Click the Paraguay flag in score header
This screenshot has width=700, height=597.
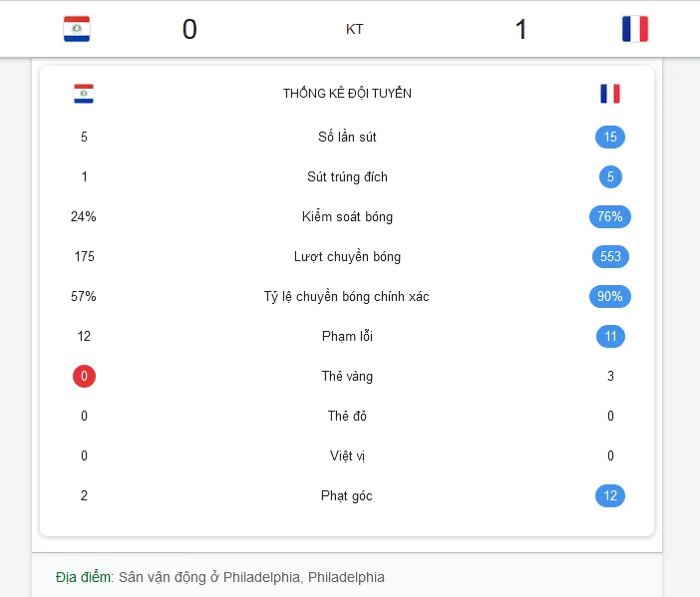77,29
